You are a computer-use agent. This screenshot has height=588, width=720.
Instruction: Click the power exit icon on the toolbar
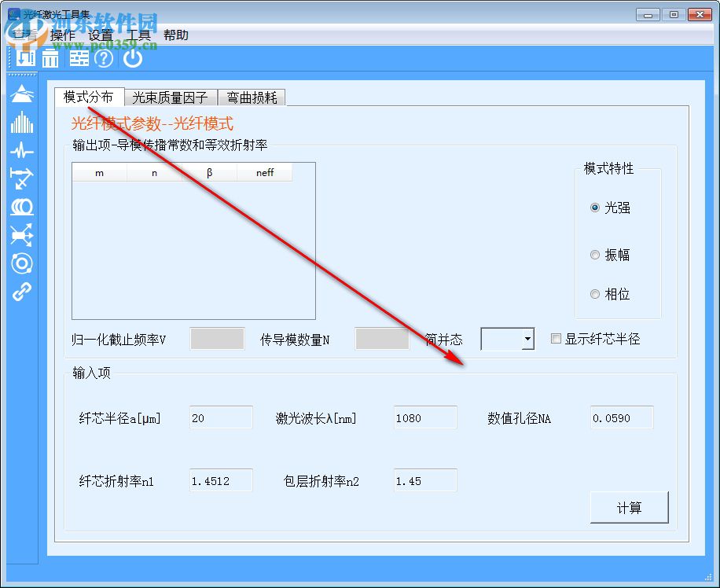(x=133, y=58)
